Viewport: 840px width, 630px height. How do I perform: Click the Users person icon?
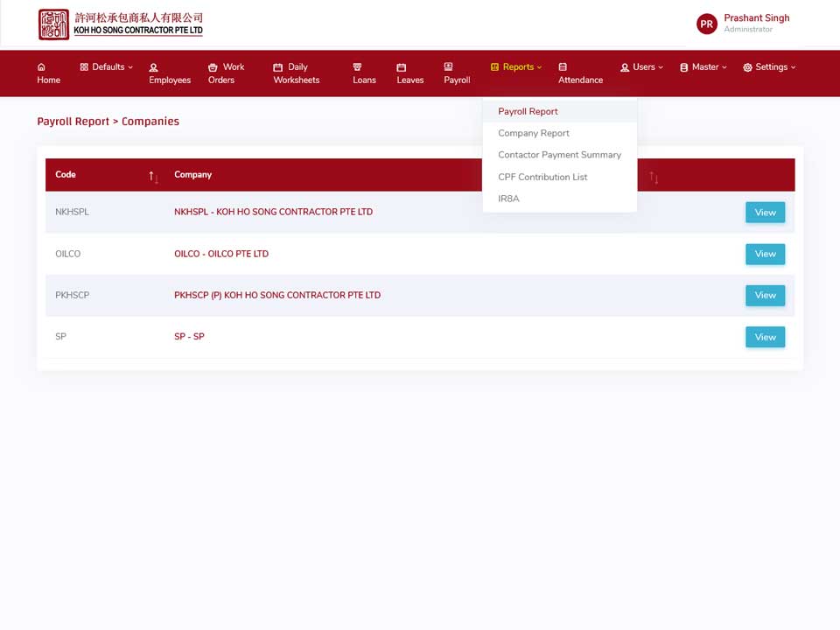point(625,67)
